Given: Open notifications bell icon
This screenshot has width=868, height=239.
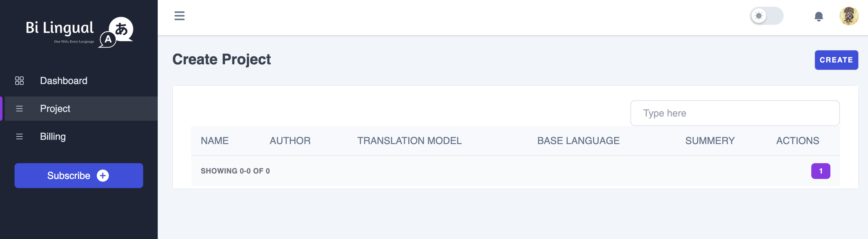Looking at the screenshot, I should point(819,16).
